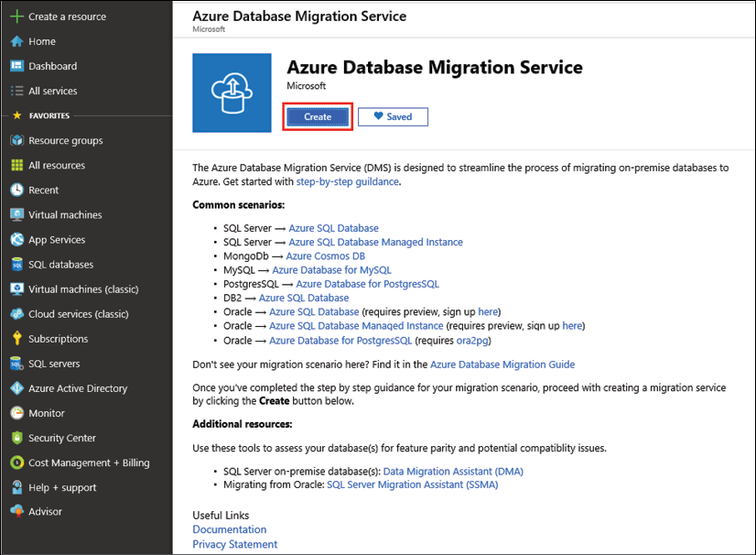The image size is (756, 555).
Task: Open Create a resource menu item
Action: (67, 16)
